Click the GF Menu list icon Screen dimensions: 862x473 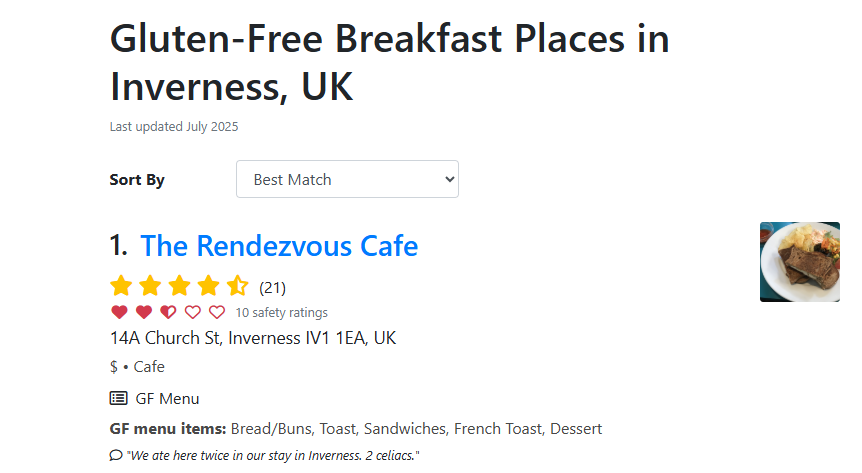[x=118, y=398]
